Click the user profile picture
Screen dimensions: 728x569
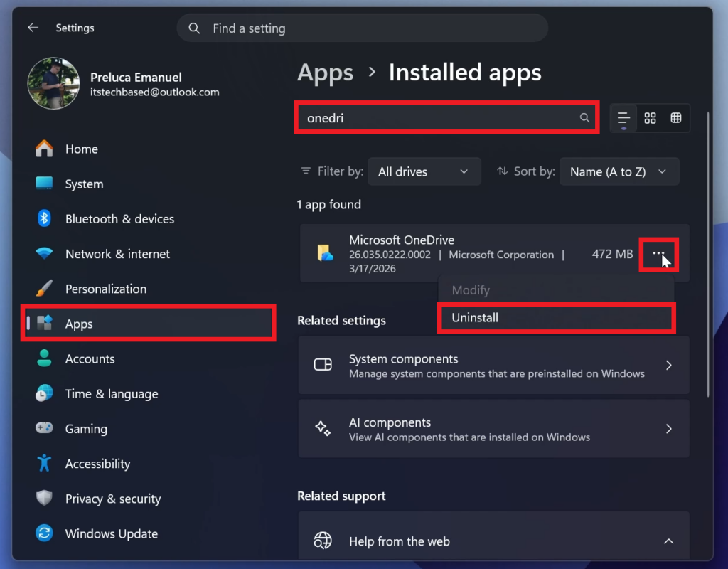pyautogui.click(x=53, y=84)
